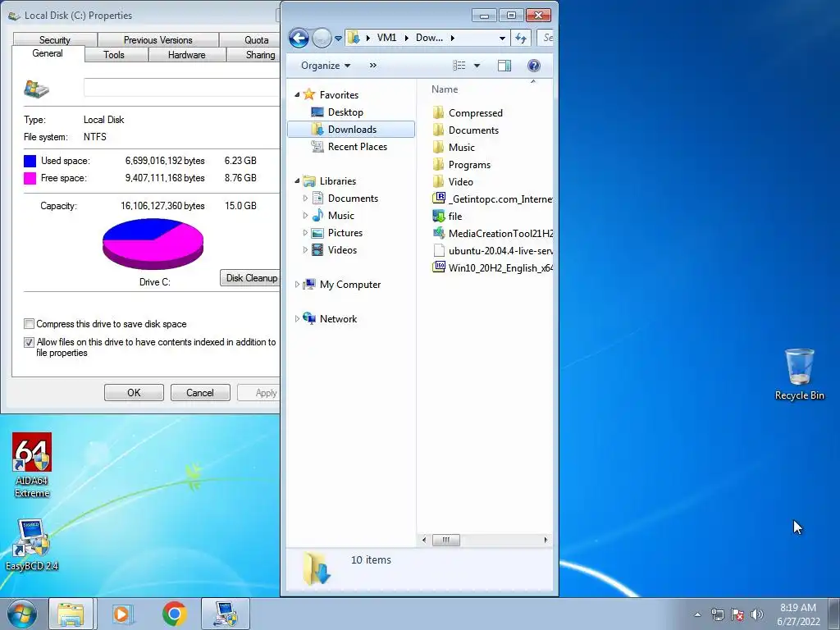840x630 pixels.
Task: Click the scrollbar right arrow in file list
Action: pos(546,540)
